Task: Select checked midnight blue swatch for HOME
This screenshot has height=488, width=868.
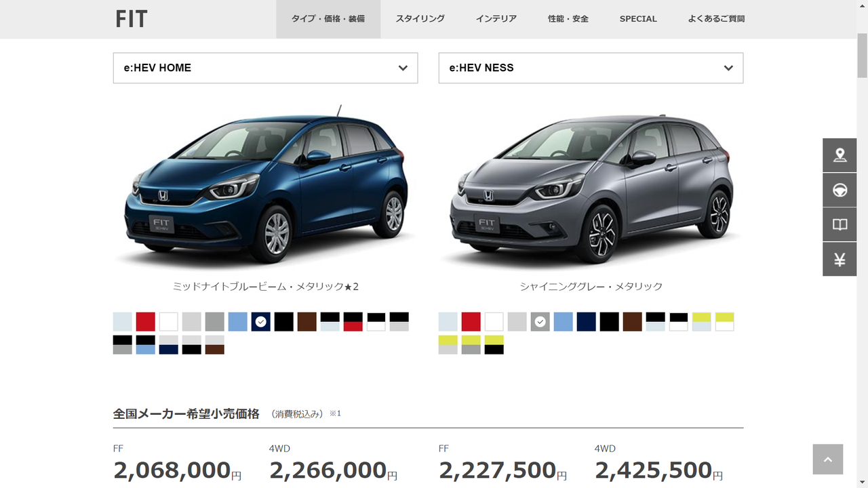Action: (261, 322)
